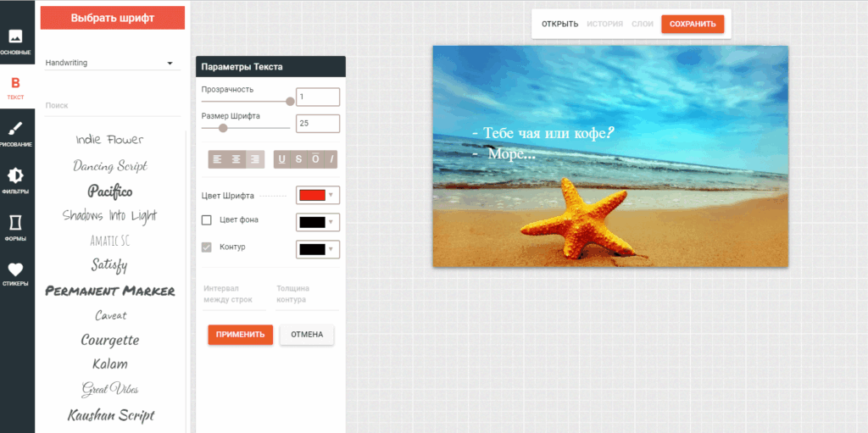Open the Стикеры heart icon
Viewport: 868px width, 433px height.
(x=16, y=274)
